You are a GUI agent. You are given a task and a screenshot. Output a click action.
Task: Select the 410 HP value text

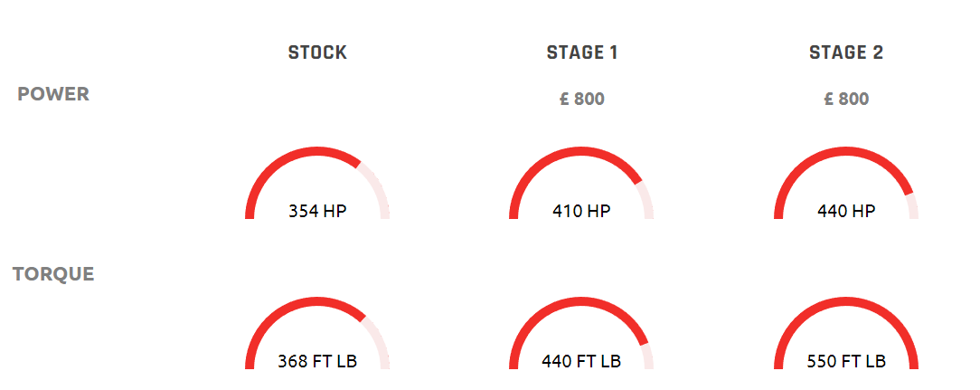pos(582,211)
